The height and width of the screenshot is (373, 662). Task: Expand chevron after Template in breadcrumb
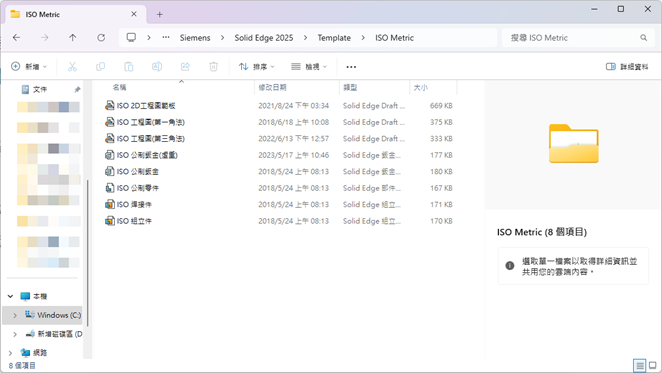point(363,38)
